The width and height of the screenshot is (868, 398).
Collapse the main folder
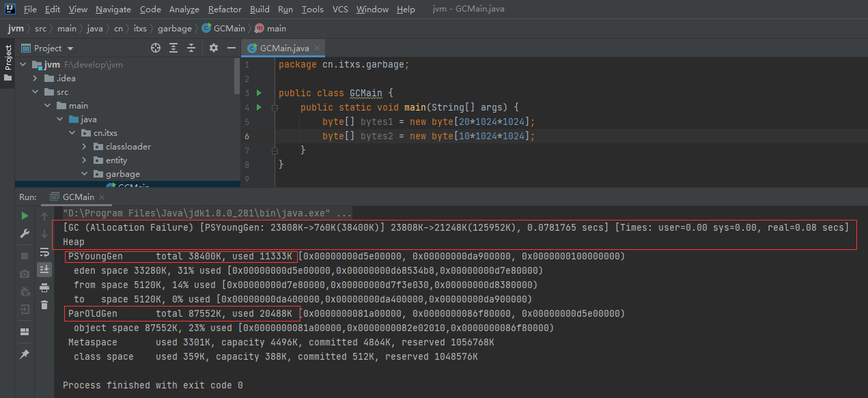tap(48, 106)
